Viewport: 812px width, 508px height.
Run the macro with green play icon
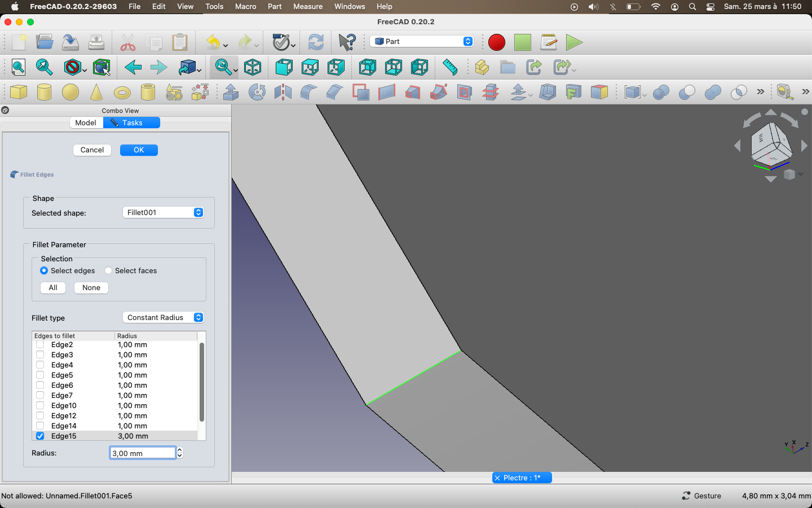(x=574, y=42)
